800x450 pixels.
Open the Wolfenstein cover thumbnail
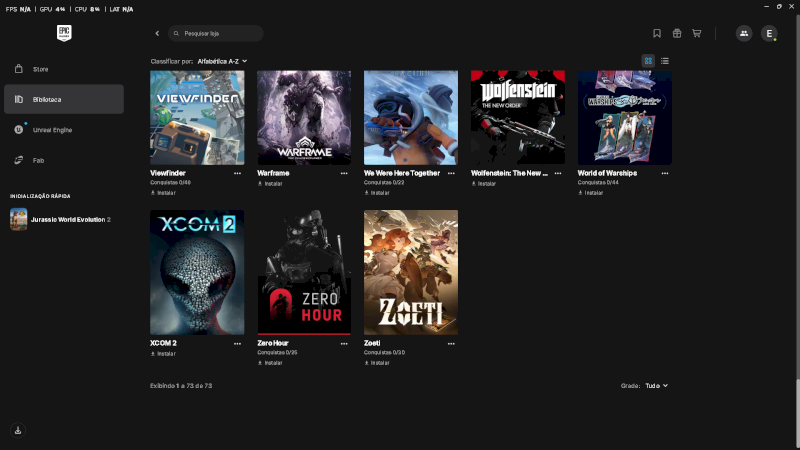tap(518, 117)
